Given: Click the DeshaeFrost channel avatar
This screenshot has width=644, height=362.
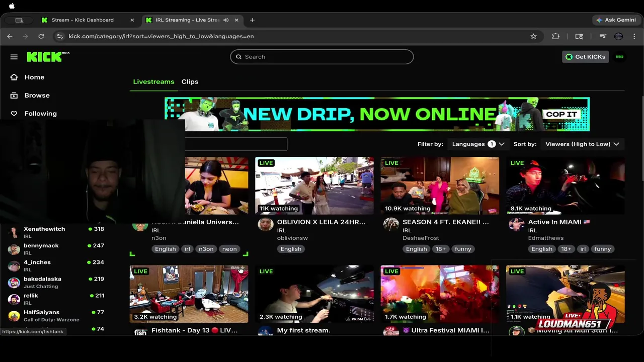Looking at the screenshot, I should [x=391, y=225].
